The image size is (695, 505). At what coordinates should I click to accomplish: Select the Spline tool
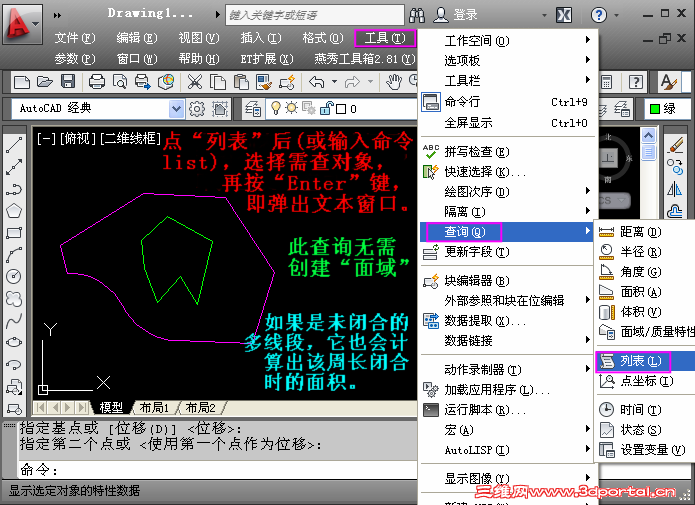pyautogui.click(x=14, y=320)
